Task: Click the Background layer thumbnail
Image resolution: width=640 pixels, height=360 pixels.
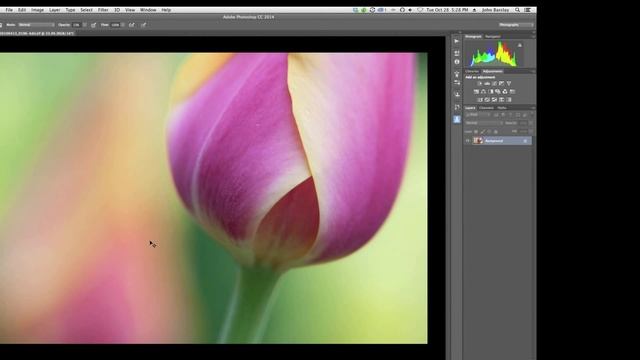Action: click(x=478, y=141)
